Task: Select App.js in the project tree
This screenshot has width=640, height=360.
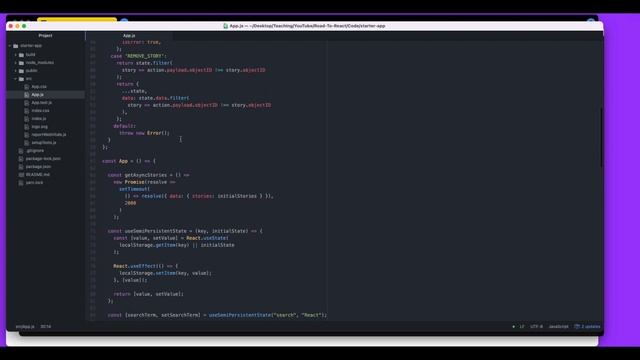Action: [x=38, y=95]
